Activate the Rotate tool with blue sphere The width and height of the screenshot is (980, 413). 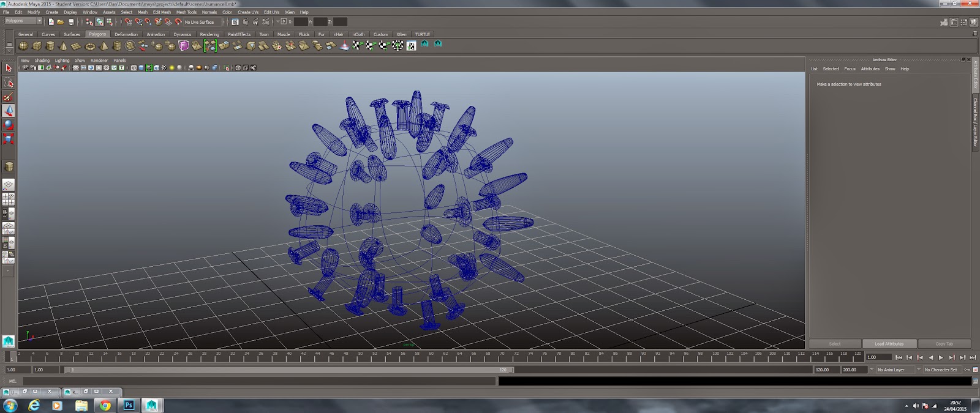[9, 125]
